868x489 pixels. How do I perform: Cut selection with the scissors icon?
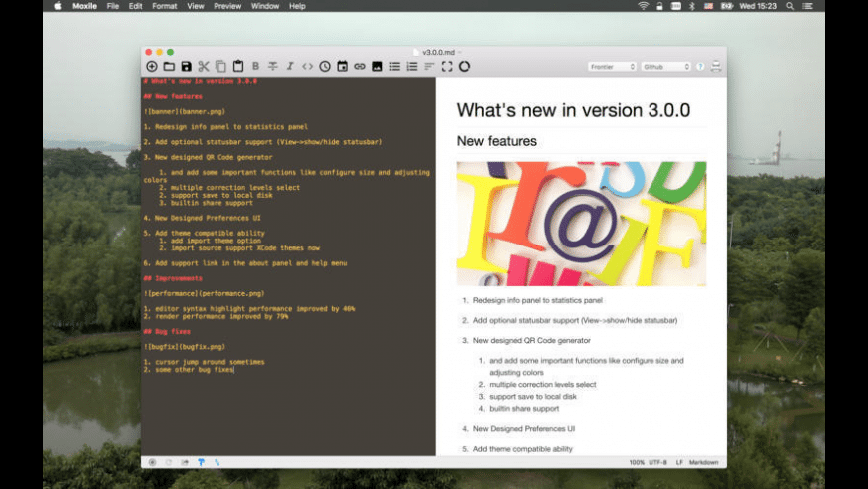point(204,67)
